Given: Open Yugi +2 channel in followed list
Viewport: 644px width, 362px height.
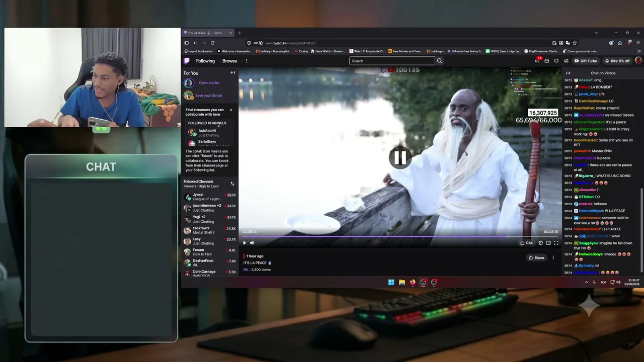Looking at the screenshot, I should tap(210, 219).
